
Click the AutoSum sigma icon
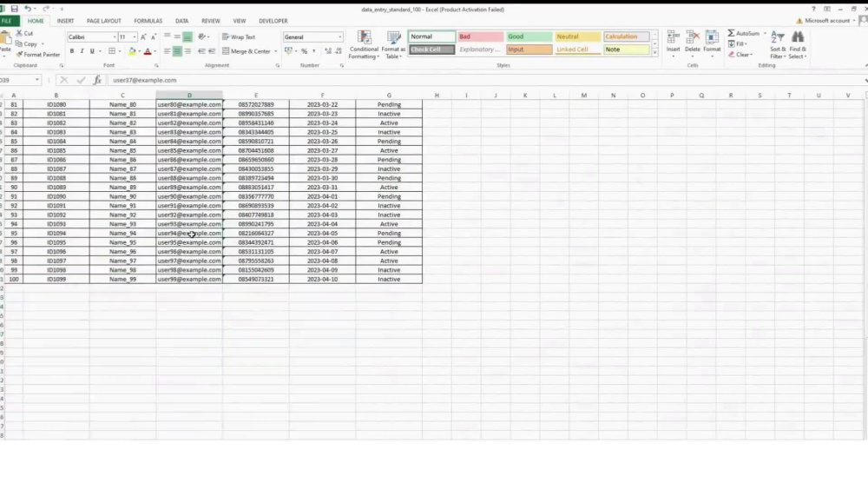(x=731, y=33)
